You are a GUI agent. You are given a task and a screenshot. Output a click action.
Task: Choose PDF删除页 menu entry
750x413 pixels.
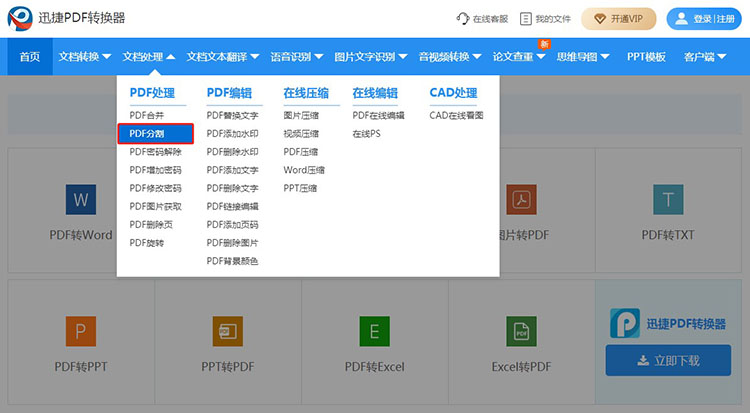pos(151,224)
